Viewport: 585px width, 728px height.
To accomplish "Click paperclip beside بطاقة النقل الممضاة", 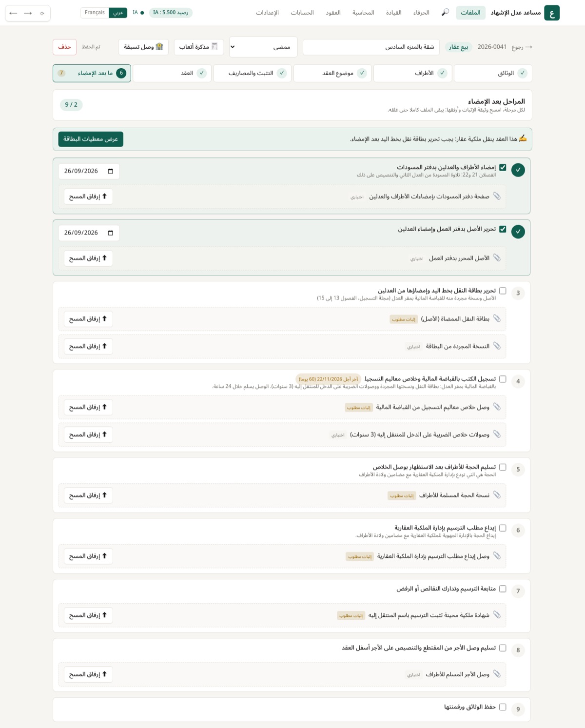I will click(497, 318).
